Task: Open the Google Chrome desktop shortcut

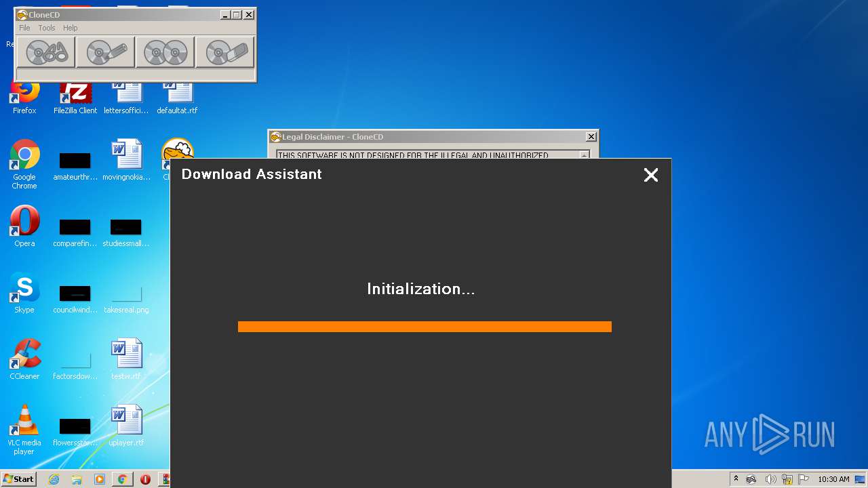Action: tap(24, 165)
